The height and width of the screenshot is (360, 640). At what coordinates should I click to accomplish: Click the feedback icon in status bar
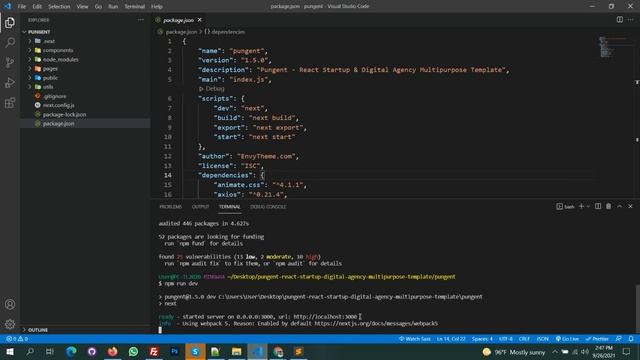tap(619, 339)
